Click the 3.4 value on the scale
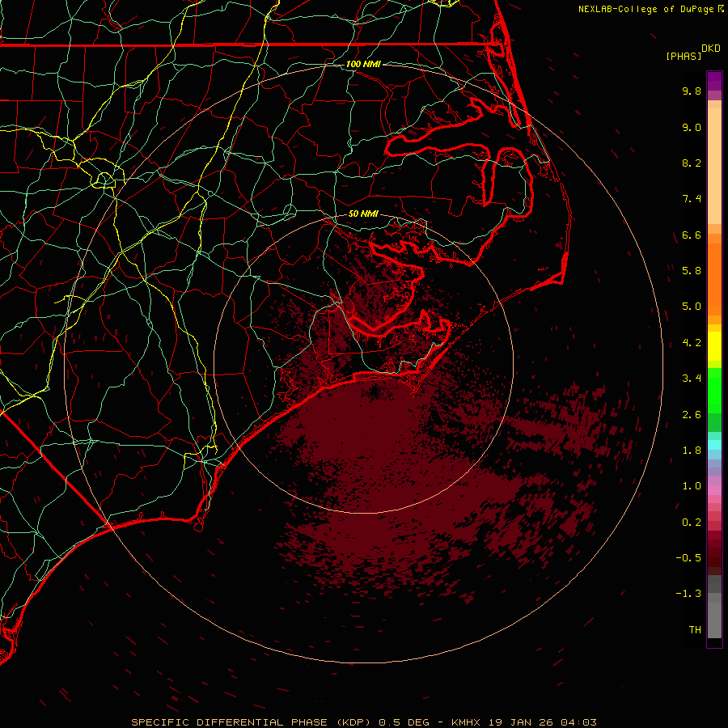This screenshot has width=728, height=728. 692,379
